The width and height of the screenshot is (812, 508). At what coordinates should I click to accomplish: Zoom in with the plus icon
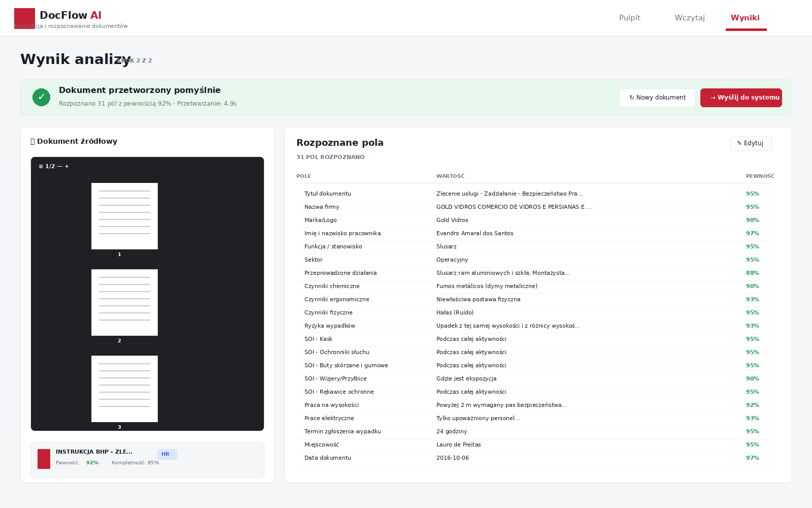(66, 167)
